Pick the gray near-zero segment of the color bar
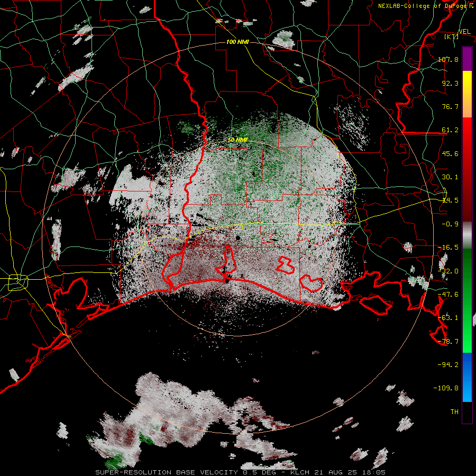476x476 pixels. [467, 235]
